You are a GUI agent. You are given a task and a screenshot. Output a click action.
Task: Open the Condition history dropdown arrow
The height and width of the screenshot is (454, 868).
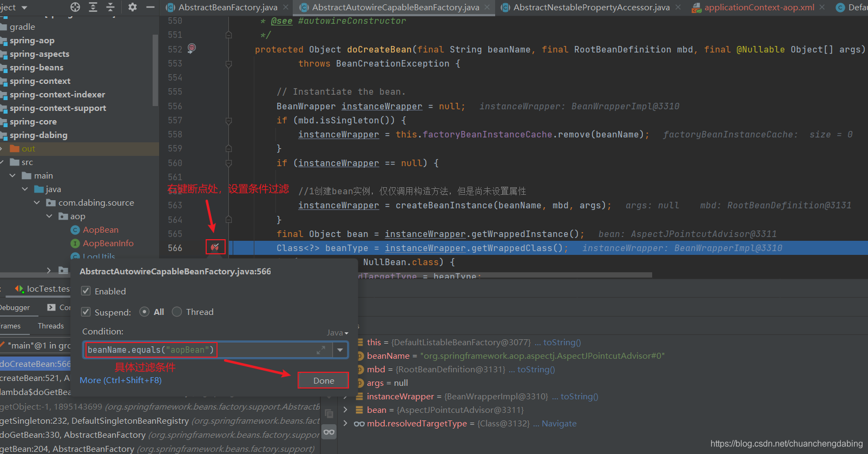pos(340,350)
